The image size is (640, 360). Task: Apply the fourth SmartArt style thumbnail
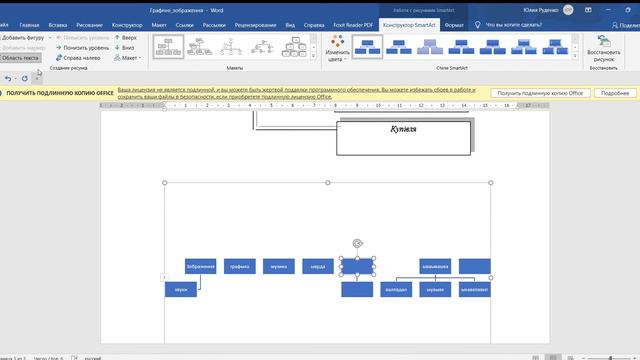point(461,47)
